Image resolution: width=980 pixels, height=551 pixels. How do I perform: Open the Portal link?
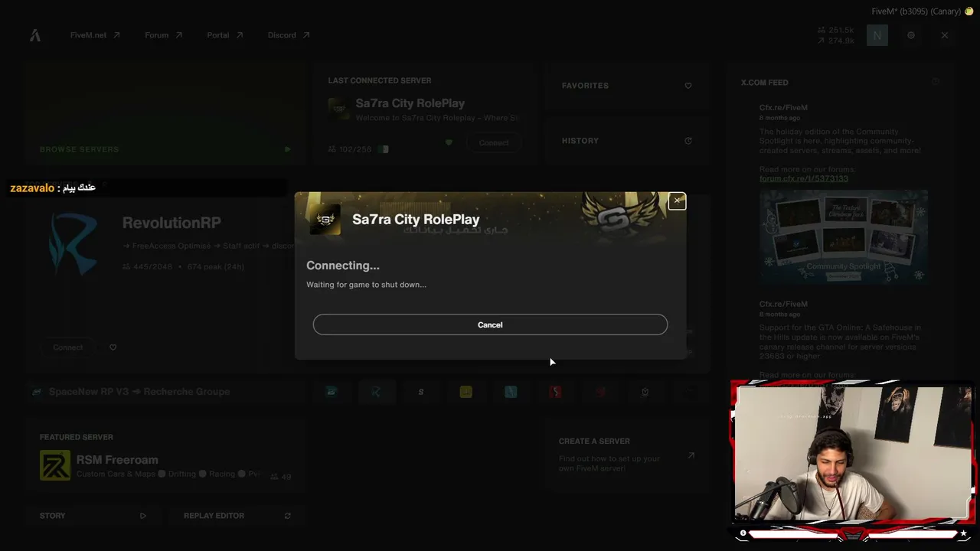point(224,35)
